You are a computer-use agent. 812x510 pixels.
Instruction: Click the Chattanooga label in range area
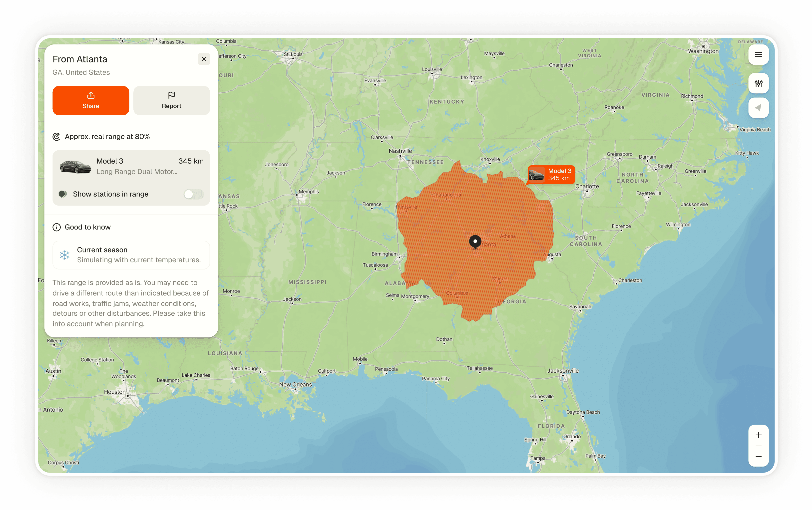[x=446, y=195]
